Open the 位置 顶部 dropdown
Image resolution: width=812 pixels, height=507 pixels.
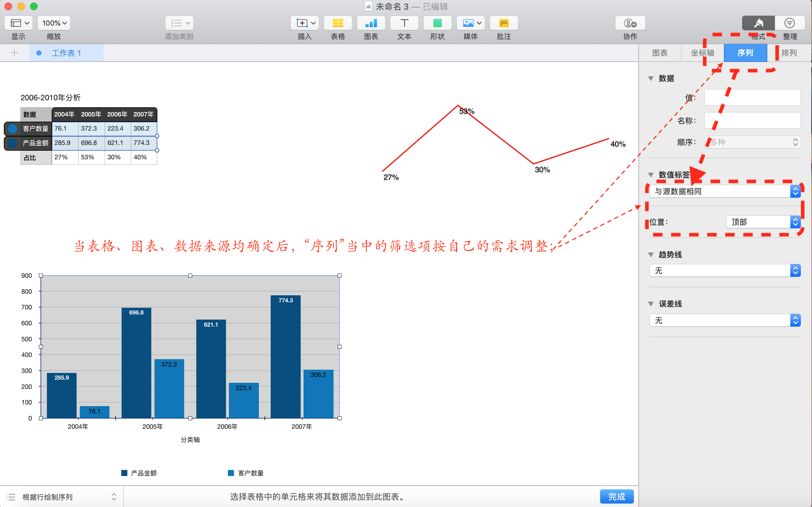(763, 222)
